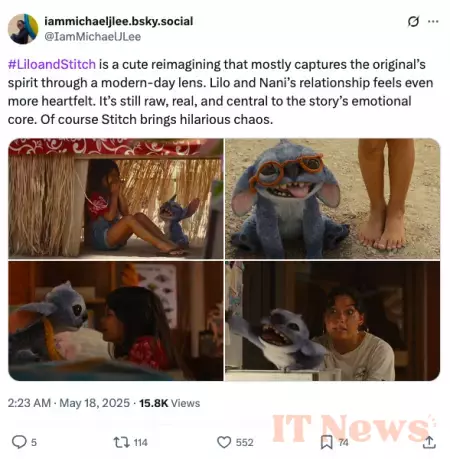The height and width of the screenshot is (459, 450).
Task: Click the 552 likes count
Action: coord(245,442)
